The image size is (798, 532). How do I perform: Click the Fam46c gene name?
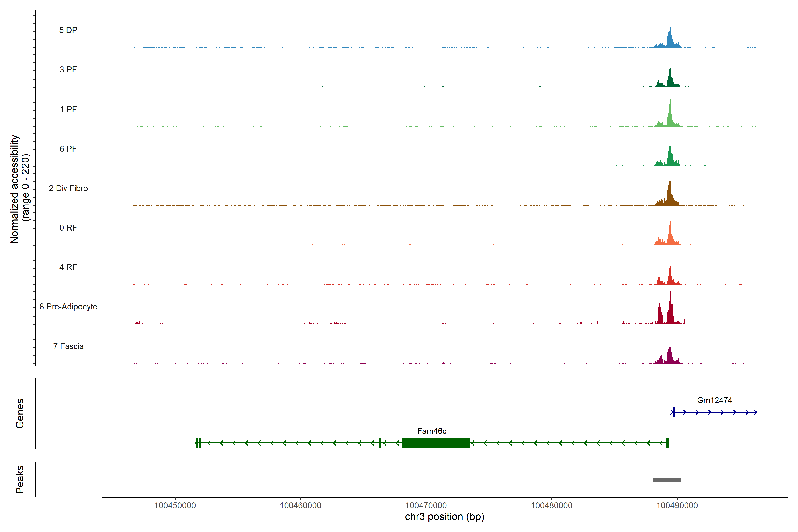(432, 431)
